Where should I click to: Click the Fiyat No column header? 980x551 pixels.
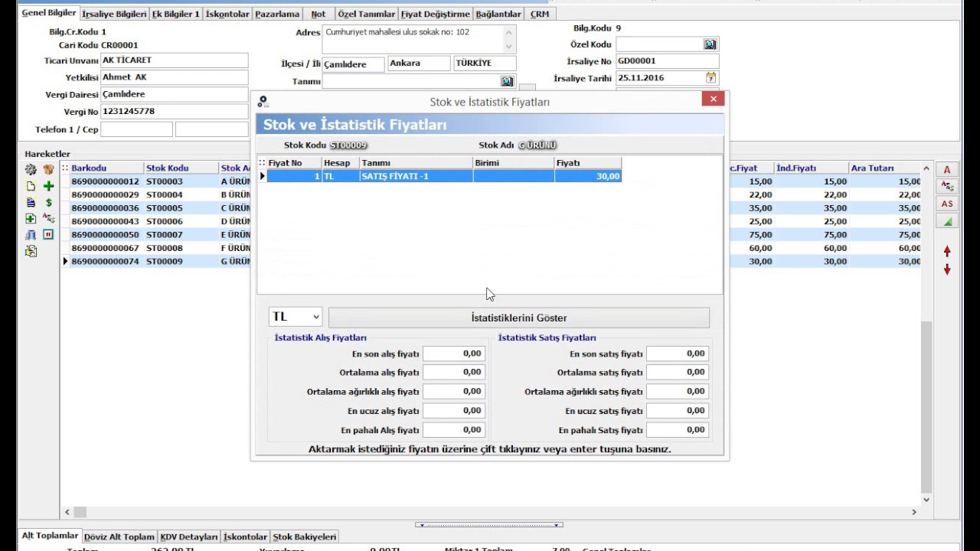[x=293, y=163]
